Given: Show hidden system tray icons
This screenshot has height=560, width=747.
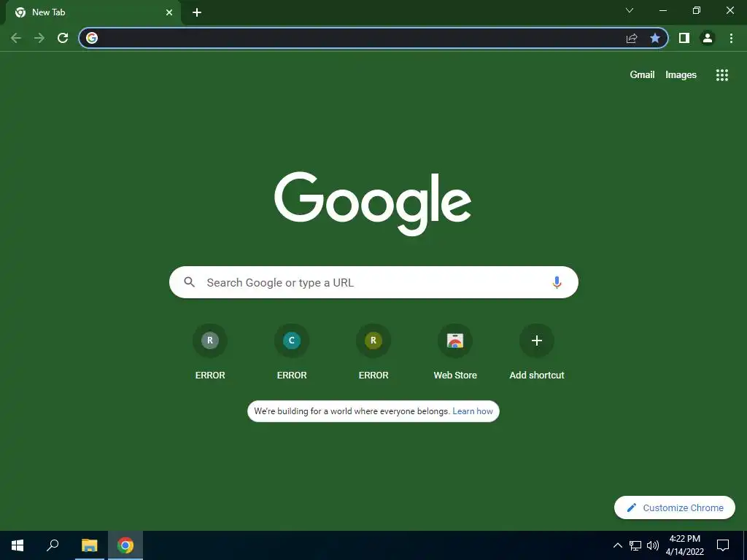Looking at the screenshot, I should coord(617,545).
